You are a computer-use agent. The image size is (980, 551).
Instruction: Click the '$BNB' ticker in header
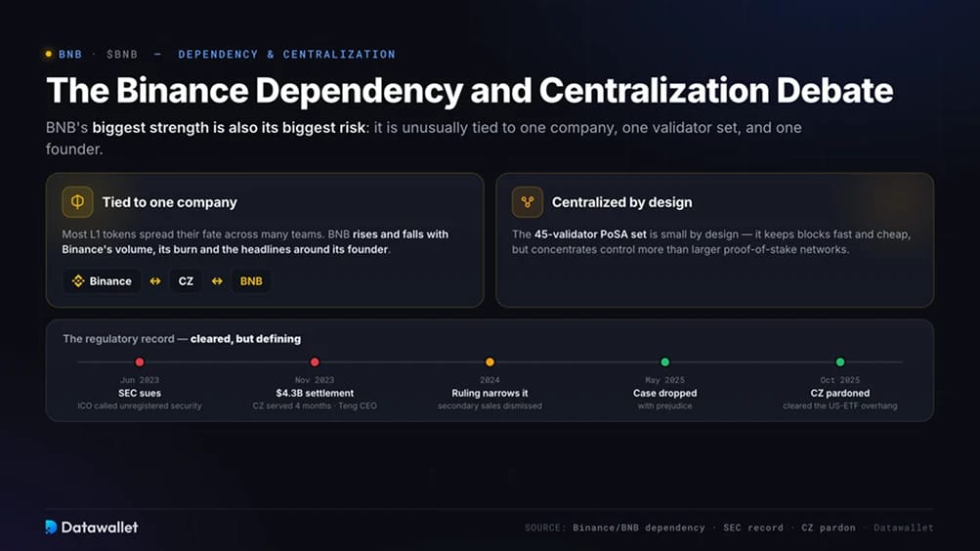tap(122, 55)
